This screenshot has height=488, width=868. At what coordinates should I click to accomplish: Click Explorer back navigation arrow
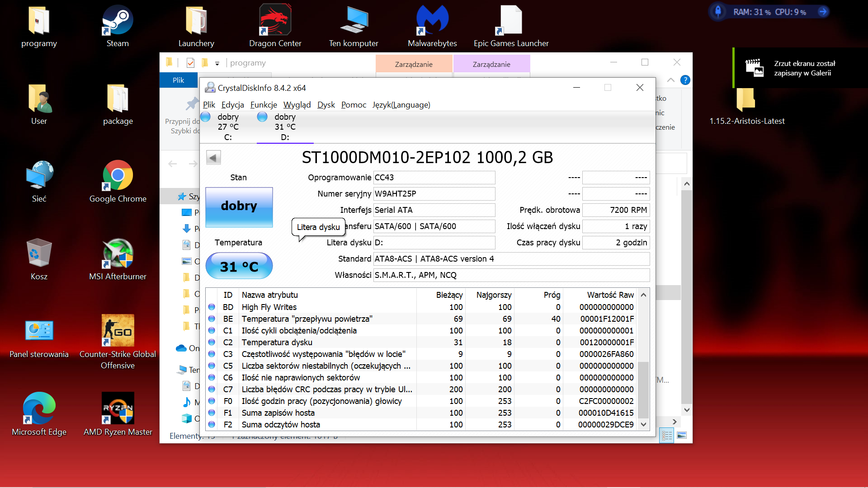click(x=172, y=164)
